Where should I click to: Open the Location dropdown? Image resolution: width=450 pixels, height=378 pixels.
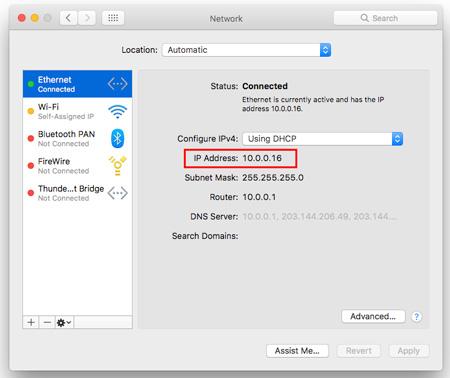246,50
